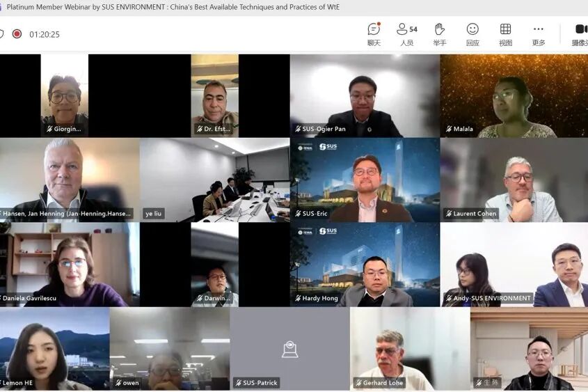Image resolution: width=588 pixels, height=392 pixels.
Task: Select Malala's video tile
Action: coord(514,95)
